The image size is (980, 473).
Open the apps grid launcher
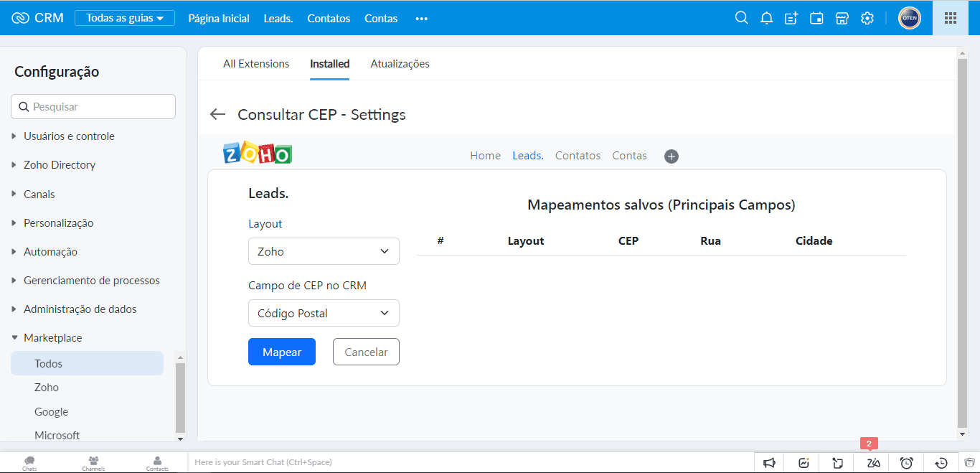coord(950,18)
